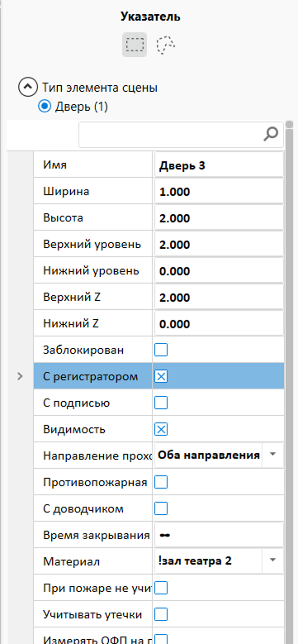
Task: Select the Ширина property label
Action: click(x=66, y=192)
